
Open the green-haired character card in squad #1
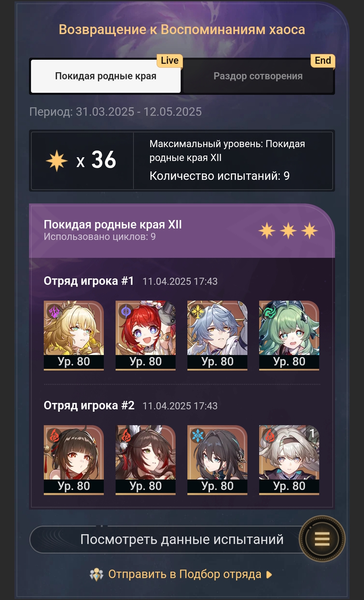pyautogui.click(x=289, y=335)
